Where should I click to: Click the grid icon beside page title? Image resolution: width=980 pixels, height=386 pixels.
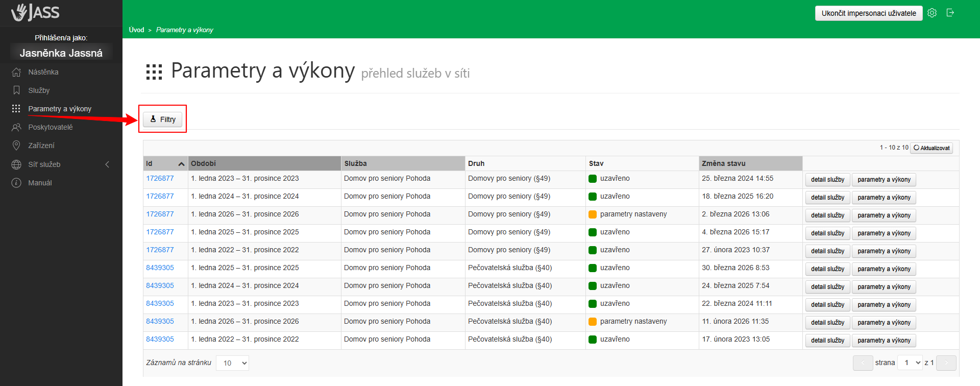[154, 72]
